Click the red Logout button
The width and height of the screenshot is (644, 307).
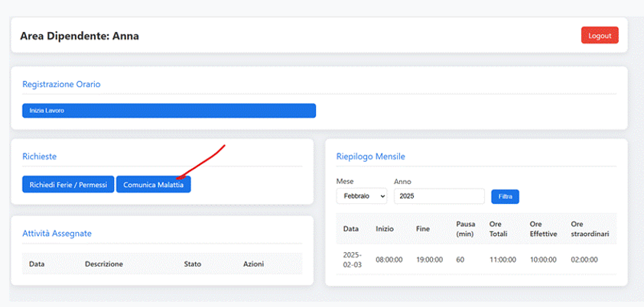600,36
